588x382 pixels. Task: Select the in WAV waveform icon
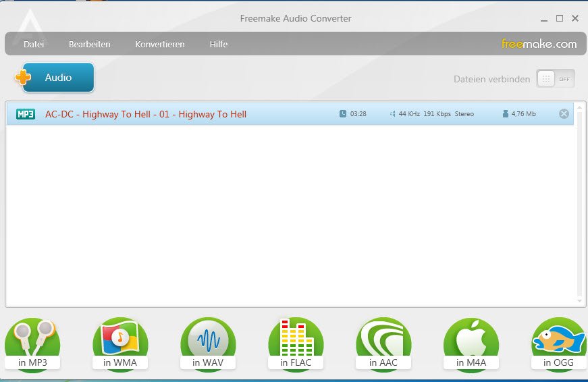pos(208,345)
